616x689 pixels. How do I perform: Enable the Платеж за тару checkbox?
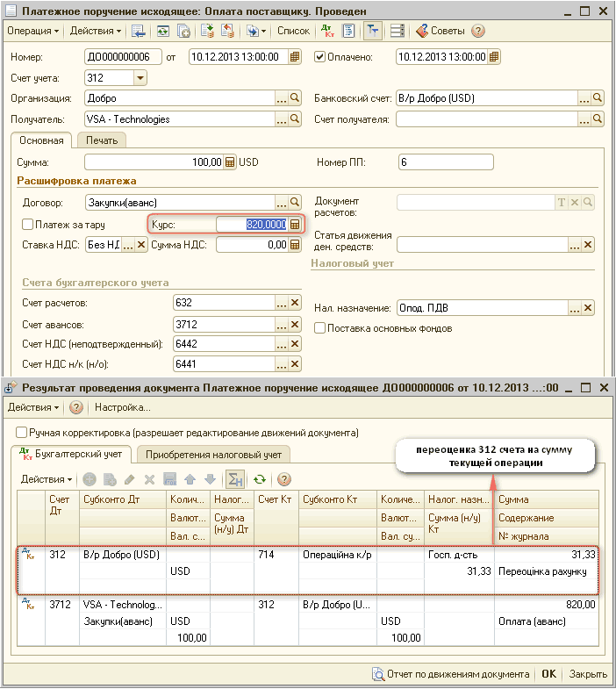point(28,225)
